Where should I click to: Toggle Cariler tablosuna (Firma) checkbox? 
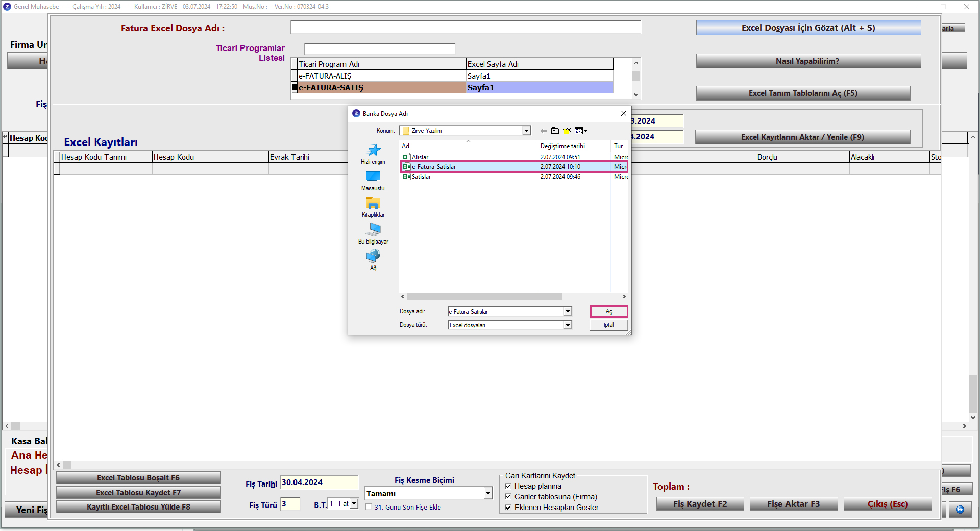pos(508,497)
